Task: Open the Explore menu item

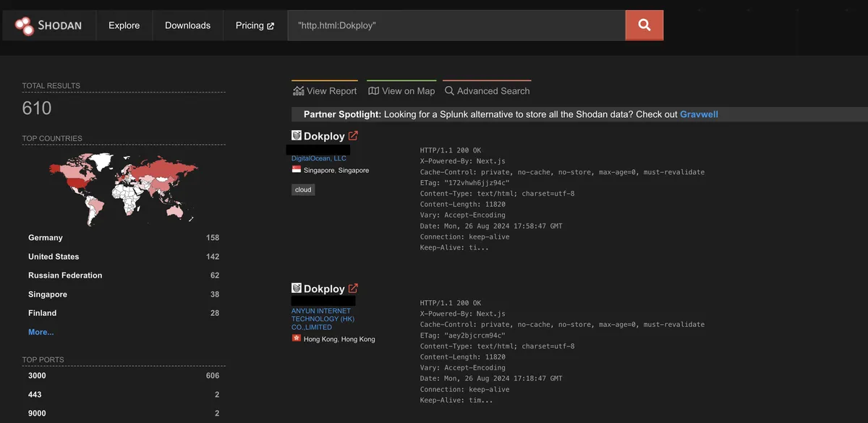Action: pos(124,25)
